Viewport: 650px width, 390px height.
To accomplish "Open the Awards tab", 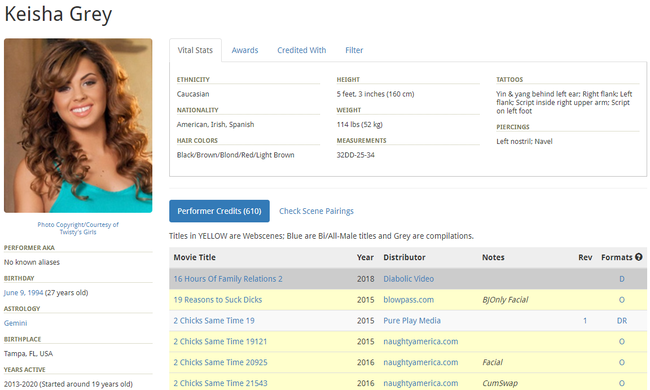I will [245, 50].
